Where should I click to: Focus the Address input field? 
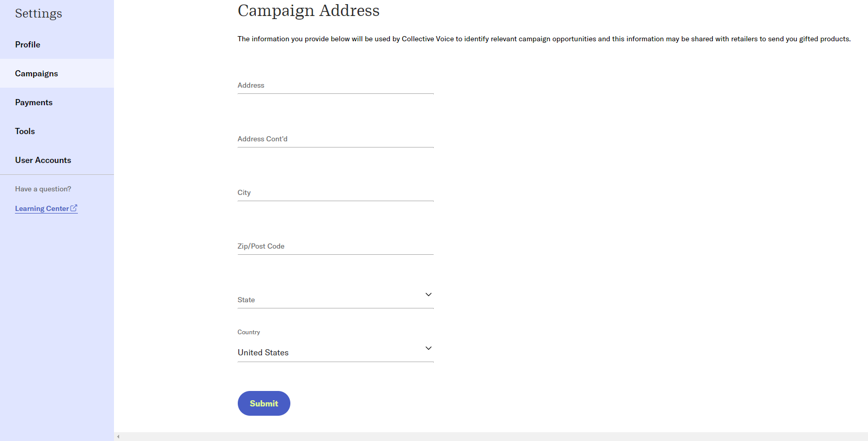[x=335, y=85]
